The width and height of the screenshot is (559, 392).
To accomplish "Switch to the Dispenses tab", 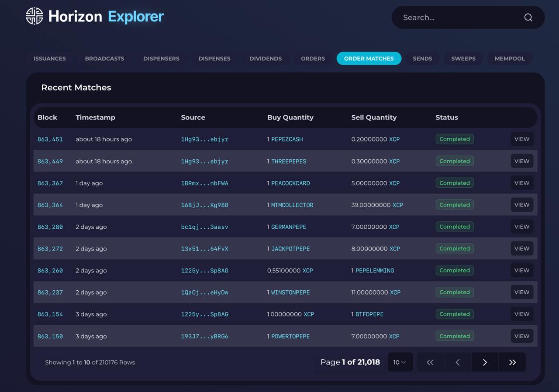I will click(x=214, y=58).
